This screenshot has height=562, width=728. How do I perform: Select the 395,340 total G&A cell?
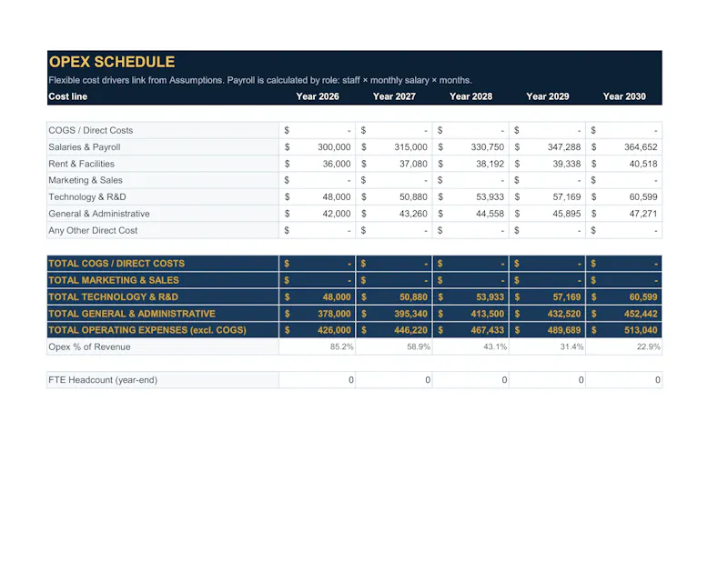(394, 314)
